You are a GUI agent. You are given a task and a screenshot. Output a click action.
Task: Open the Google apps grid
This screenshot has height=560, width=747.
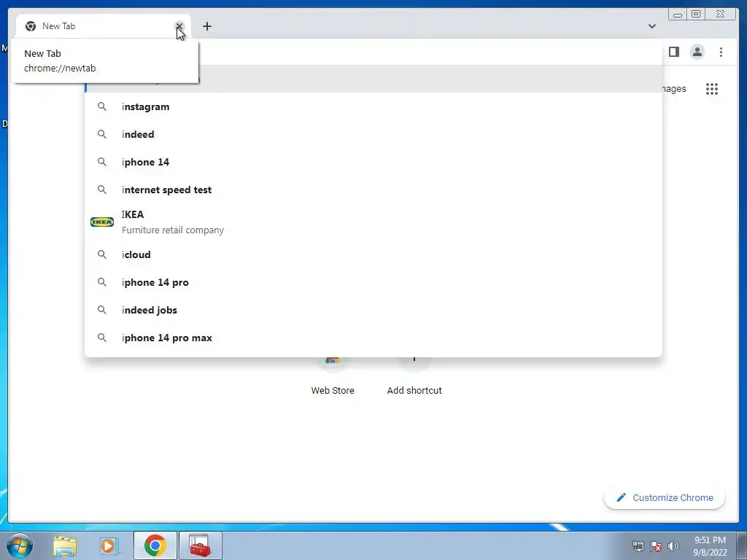point(712,89)
